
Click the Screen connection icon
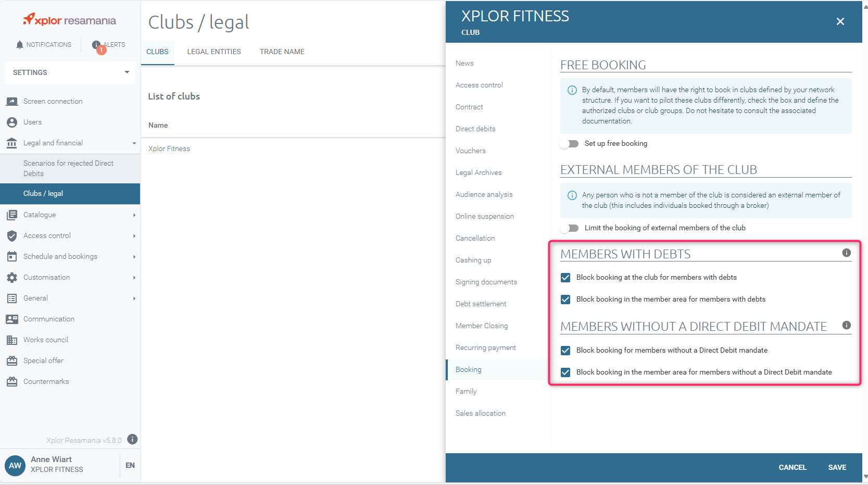pos(12,101)
